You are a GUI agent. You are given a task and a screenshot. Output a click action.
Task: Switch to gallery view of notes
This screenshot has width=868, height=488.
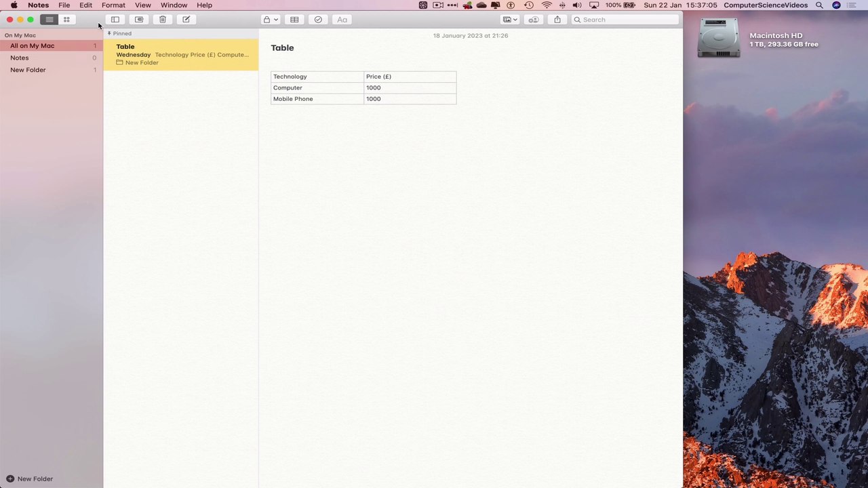coord(66,20)
